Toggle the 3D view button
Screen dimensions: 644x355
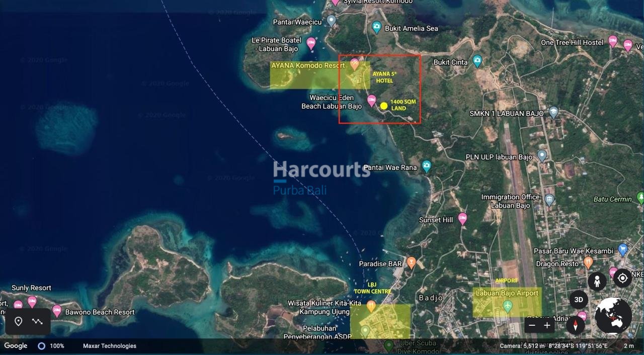click(579, 300)
